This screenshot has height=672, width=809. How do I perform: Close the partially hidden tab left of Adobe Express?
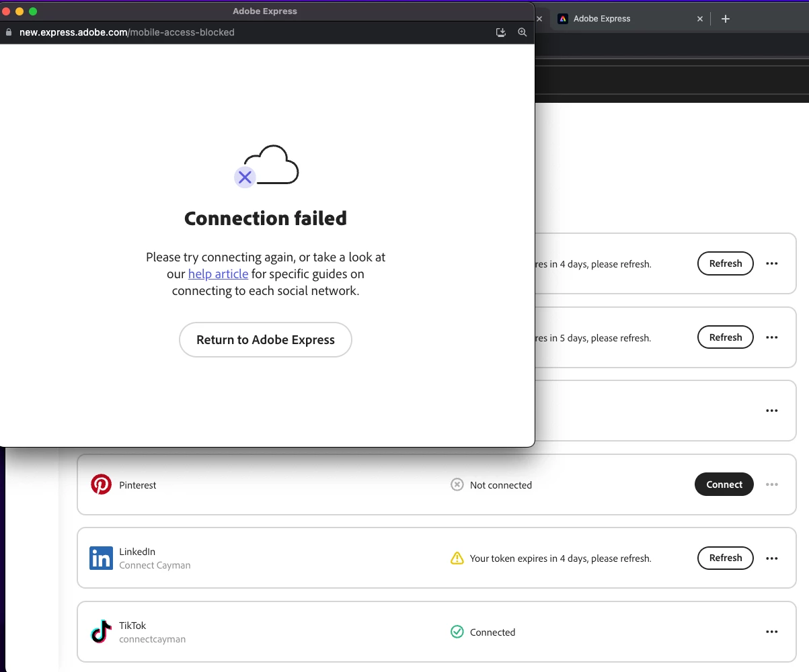(539, 19)
